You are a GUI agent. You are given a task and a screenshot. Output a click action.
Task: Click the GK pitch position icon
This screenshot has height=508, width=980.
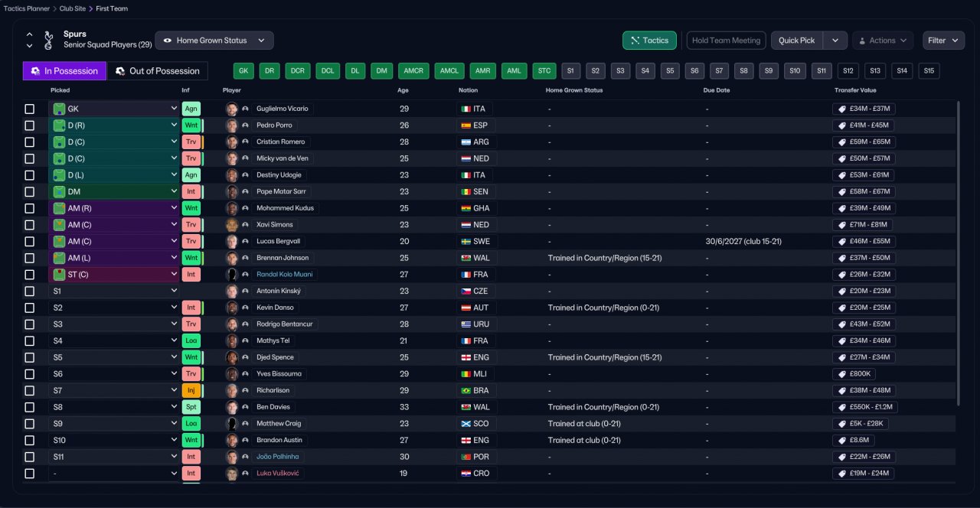pyautogui.click(x=59, y=109)
